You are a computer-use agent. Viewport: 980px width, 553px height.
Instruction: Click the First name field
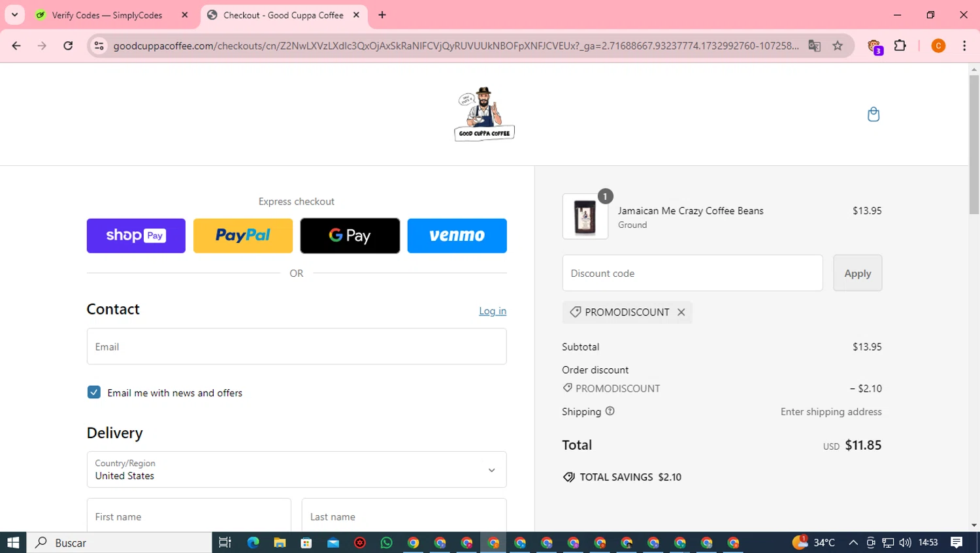pos(189,516)
